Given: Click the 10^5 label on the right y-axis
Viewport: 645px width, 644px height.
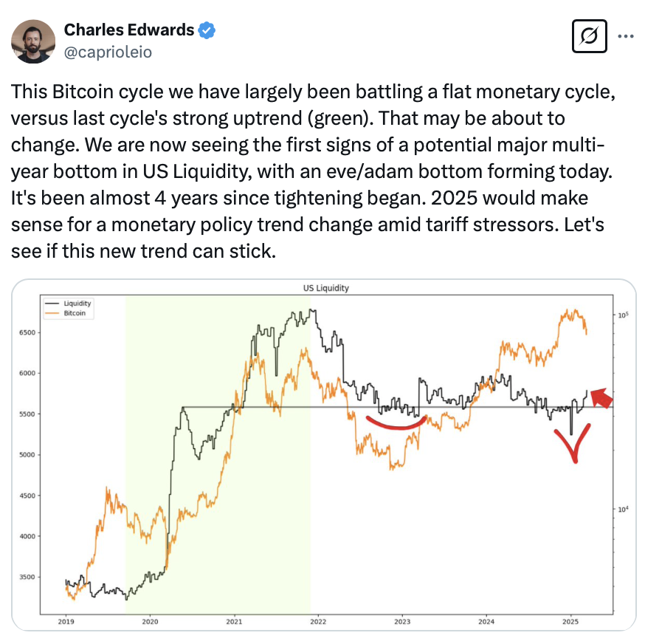Looking at the screenshot, I should (624, 313).
